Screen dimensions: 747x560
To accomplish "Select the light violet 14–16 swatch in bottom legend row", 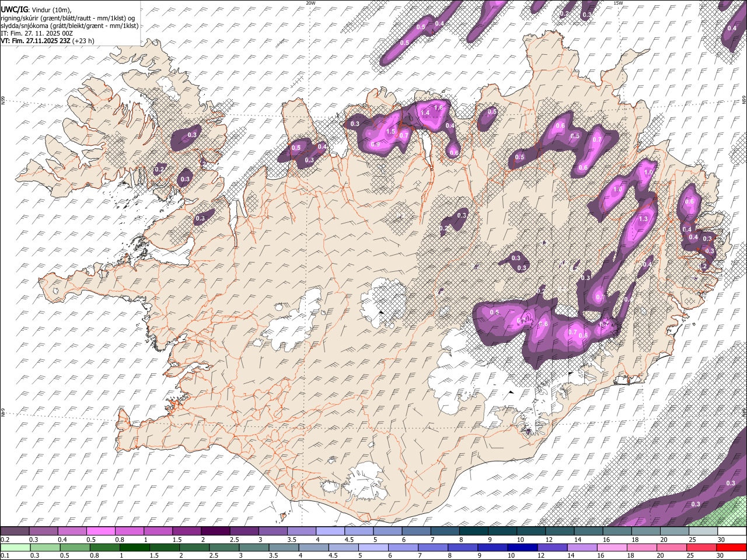I will tap(582, 547).
